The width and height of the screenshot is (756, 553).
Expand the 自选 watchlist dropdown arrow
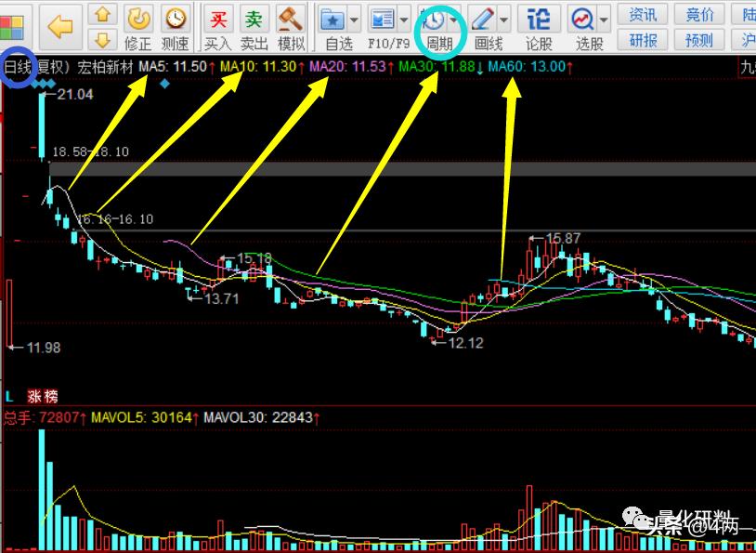pyautogui.click(x=355, y=19)
